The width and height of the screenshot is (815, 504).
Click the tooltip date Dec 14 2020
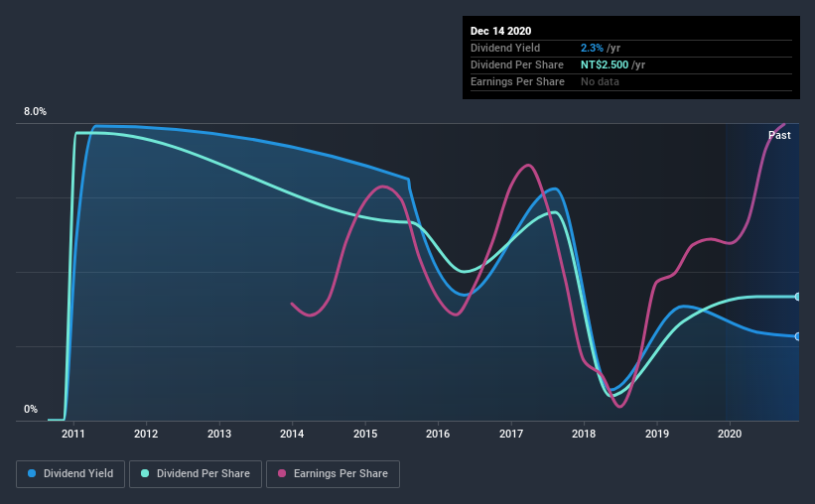500,31
